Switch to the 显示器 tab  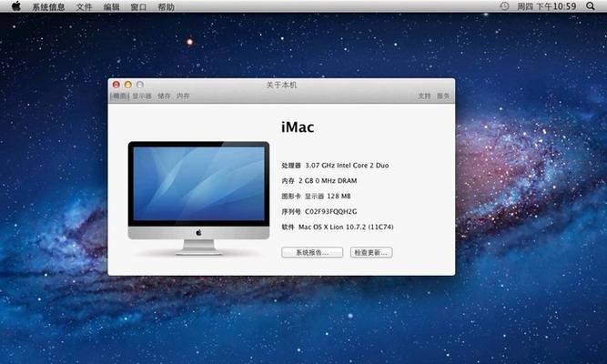[142, 96]
